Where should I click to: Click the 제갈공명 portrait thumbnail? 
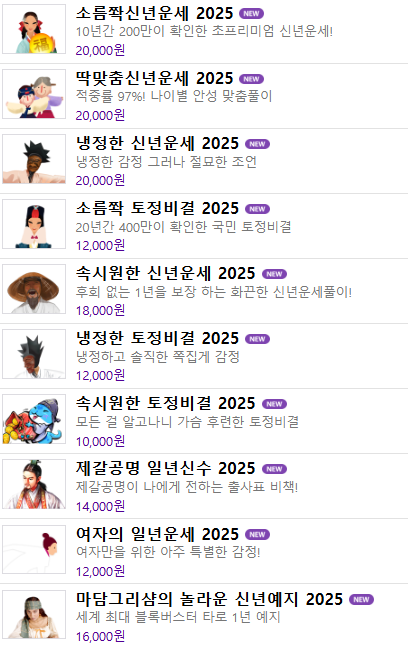[x=34, y=484]
